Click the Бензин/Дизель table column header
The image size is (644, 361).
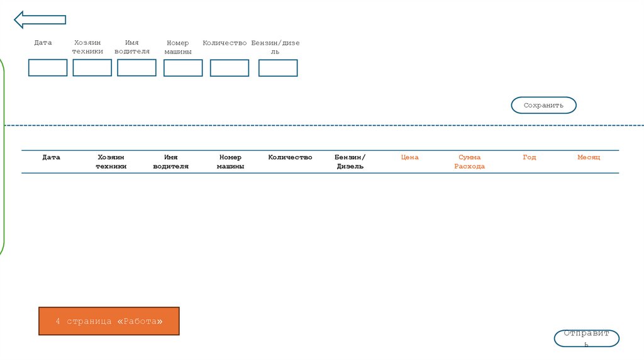point(350,162)
